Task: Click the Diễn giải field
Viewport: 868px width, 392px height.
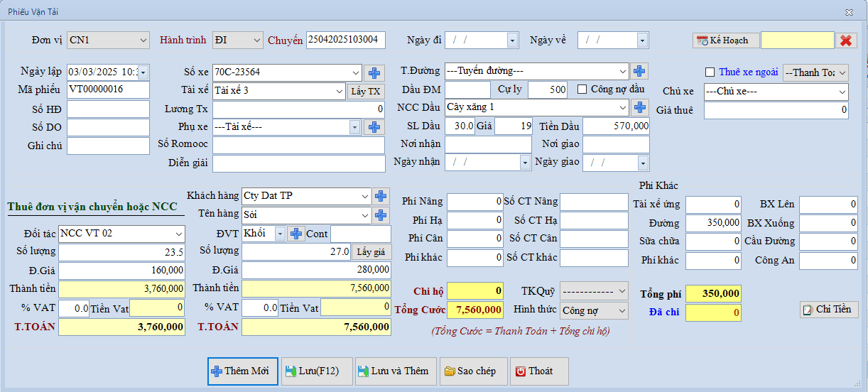Action: [298, 163]
